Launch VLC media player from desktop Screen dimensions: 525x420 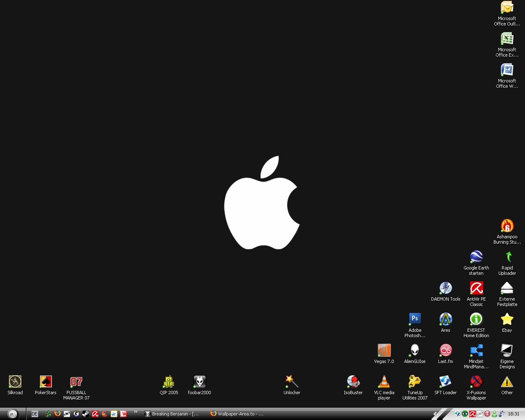tap(384, 382)
